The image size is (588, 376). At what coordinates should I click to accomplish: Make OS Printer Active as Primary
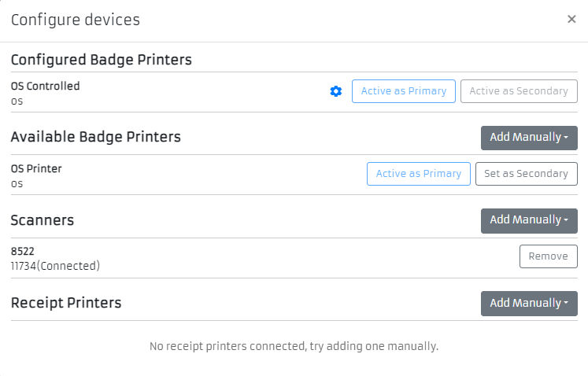(x=418, y=174)
